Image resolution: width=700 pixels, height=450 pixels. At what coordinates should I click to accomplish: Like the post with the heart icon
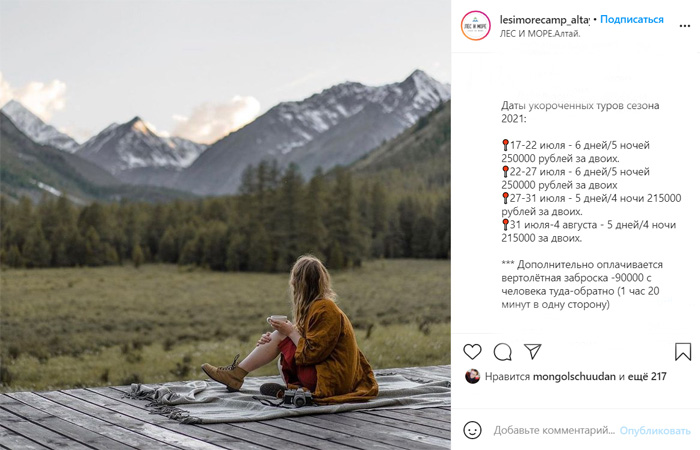472,352
